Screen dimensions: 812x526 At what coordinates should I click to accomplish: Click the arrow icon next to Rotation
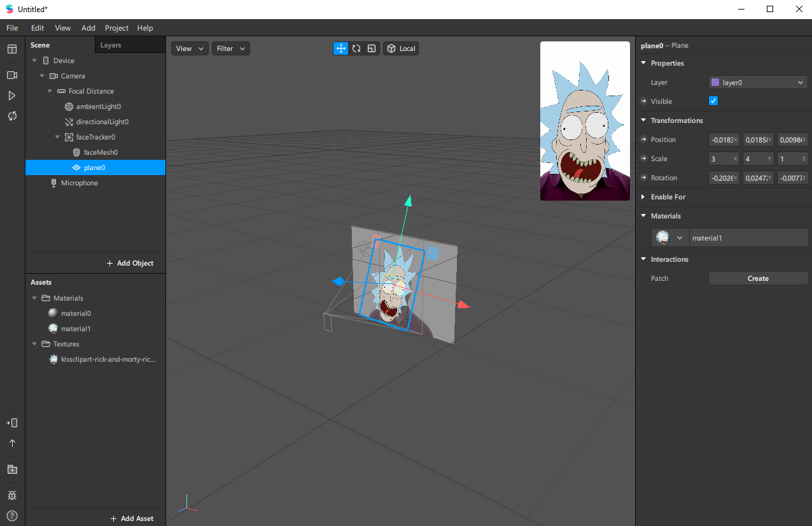point(643,178)
